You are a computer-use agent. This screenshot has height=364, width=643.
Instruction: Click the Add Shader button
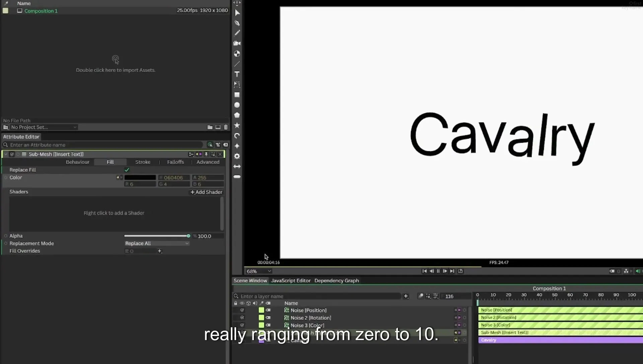click(x=206, y=192)
